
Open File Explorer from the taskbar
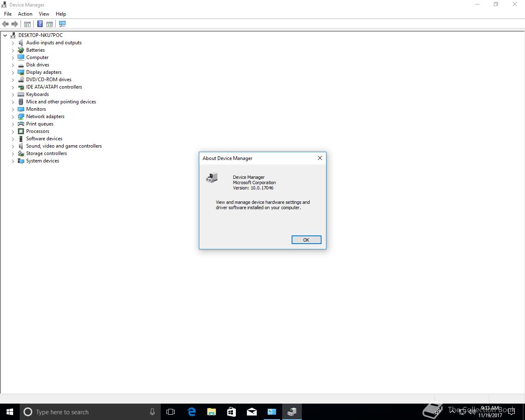212,412
